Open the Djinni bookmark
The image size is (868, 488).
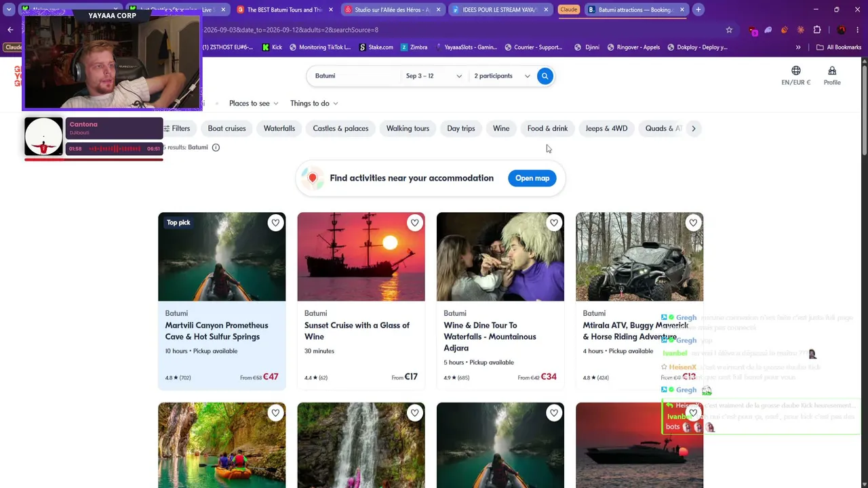[x=587, y=47]
